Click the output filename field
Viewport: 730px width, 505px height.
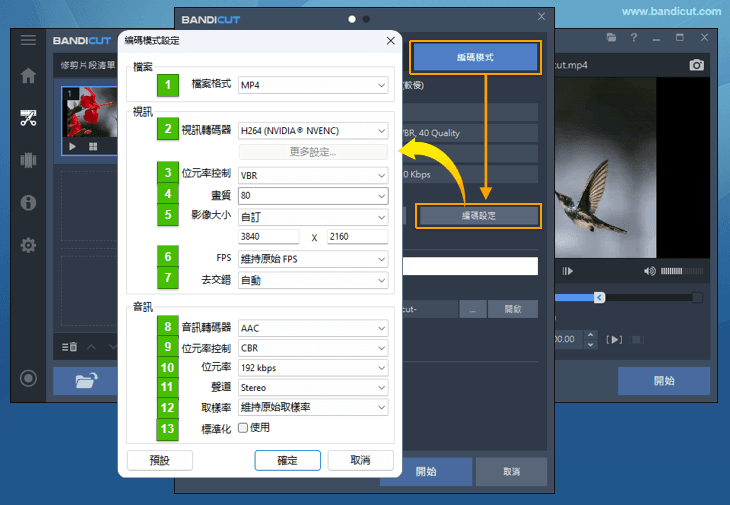click(470, 266)
